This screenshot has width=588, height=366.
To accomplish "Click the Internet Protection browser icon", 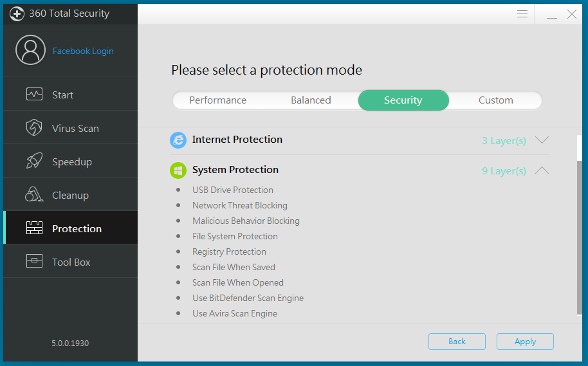I will 178,140.
